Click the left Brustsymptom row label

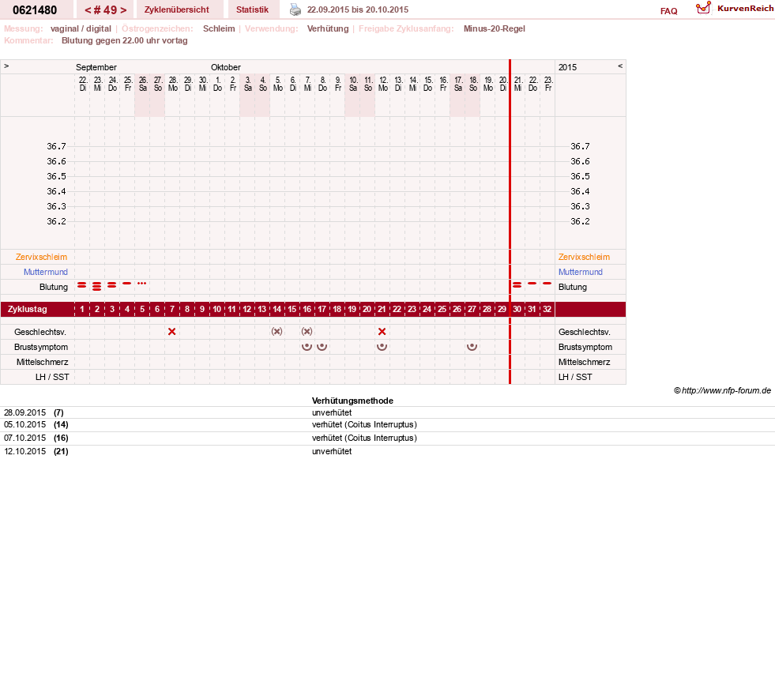tap(41, 347)
